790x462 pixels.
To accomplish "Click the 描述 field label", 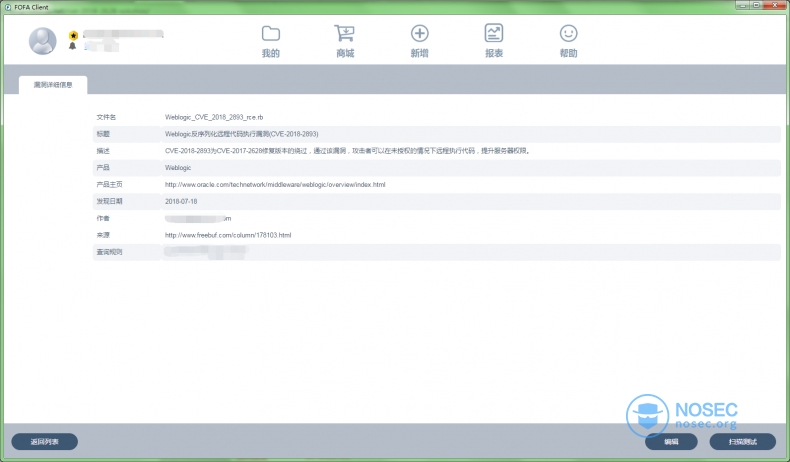I will tap(103, 151).
